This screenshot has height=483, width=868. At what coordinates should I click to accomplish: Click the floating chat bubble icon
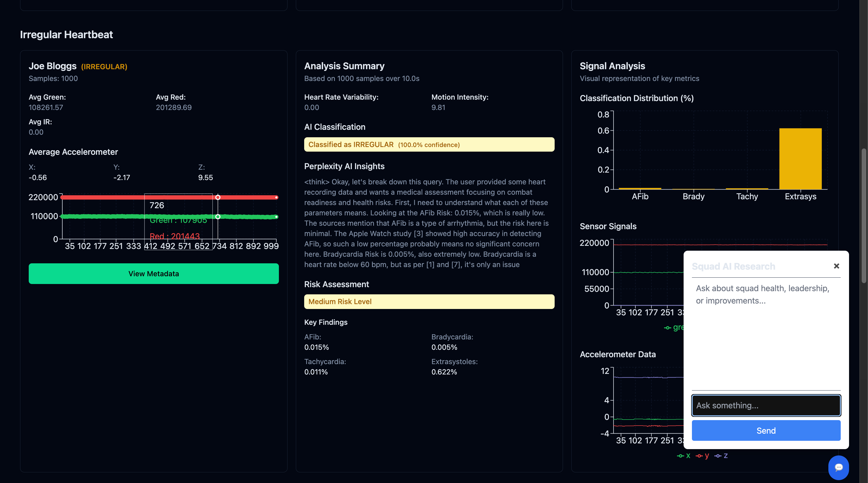[x=838, y=467]
